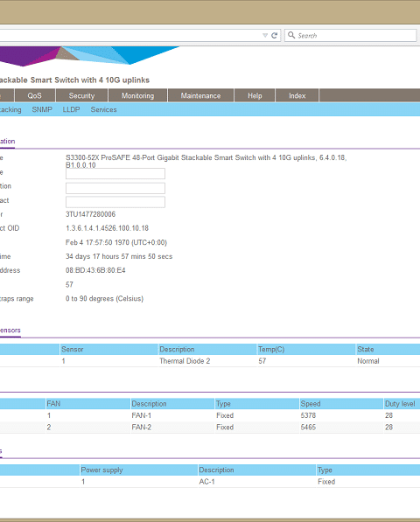Click the Speed column header
The width and height of the screenshot is (420, 522).
(341, 404)
